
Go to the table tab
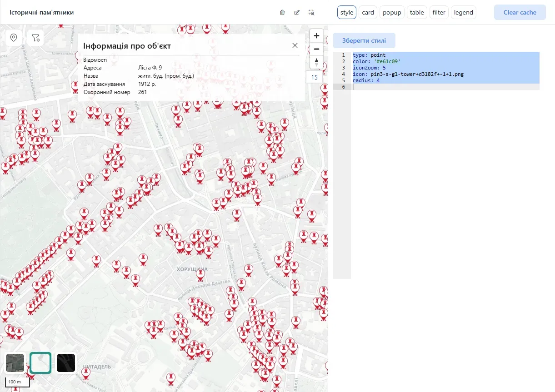point(417,12)
